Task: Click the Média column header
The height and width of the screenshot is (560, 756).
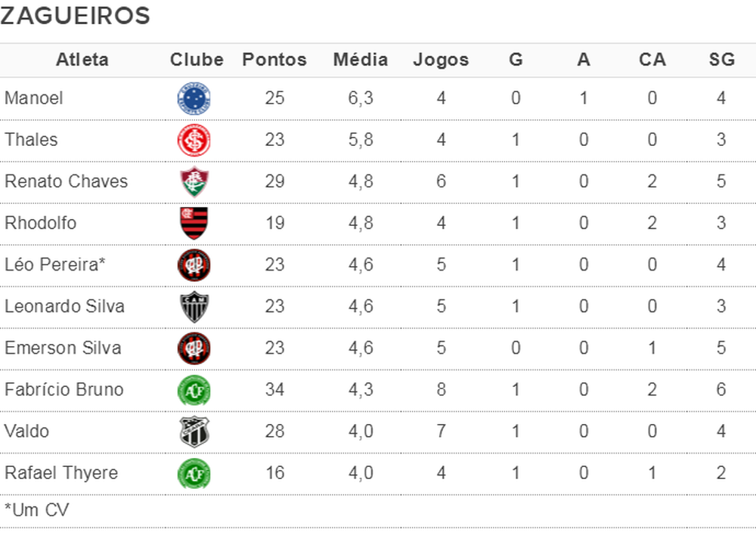Action: (361, 60)
